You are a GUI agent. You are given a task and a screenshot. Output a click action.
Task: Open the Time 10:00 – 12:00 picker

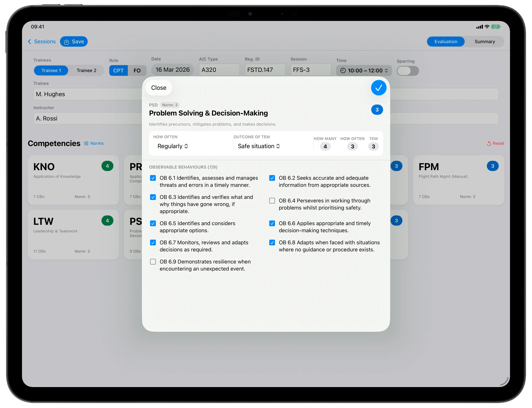click(x=364, y=70)
